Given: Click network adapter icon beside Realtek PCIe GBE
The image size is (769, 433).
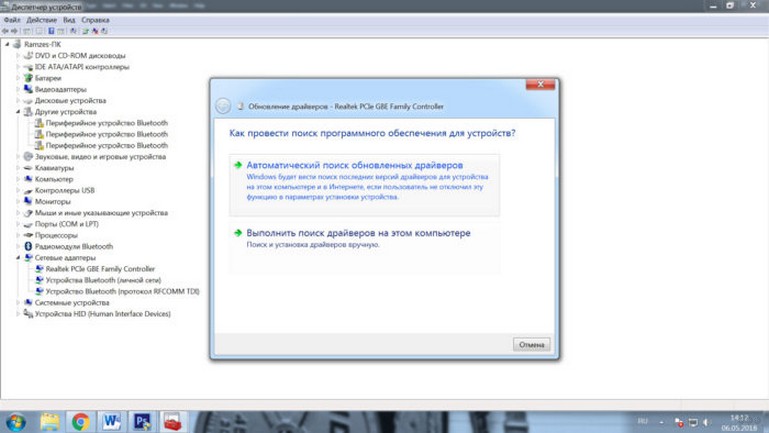Looking at the screenshot, I should [39, 269].
